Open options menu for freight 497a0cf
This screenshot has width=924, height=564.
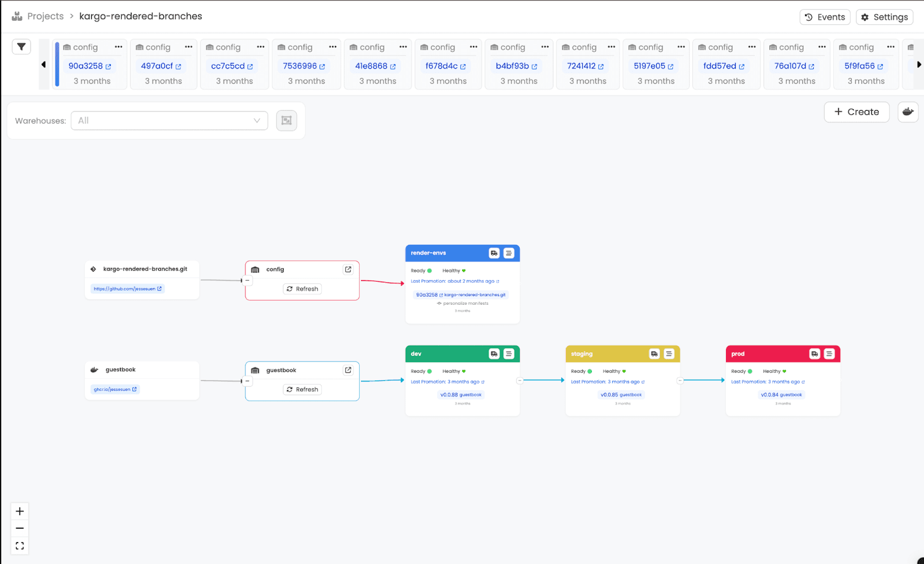[x=189, y=47]
